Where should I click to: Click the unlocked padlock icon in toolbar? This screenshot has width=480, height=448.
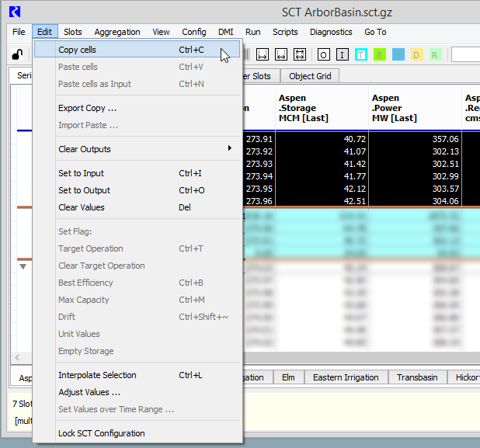(x=16, y=54)
